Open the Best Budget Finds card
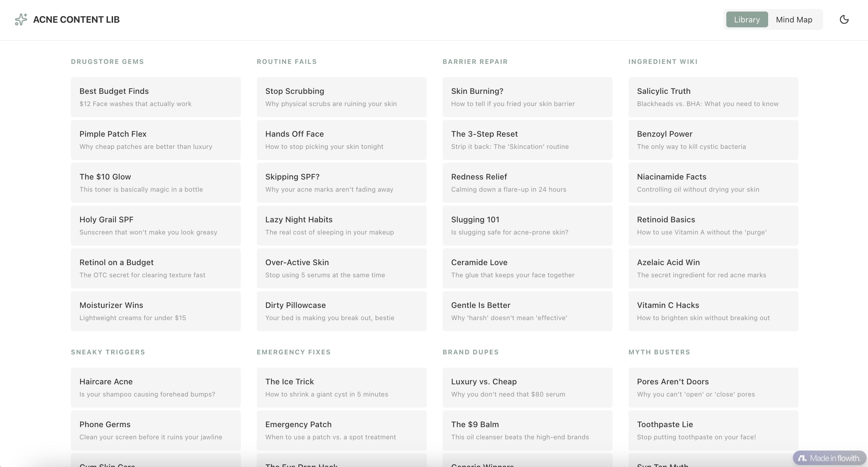Screen dimensions: 868x467 (x=155, y=97)
